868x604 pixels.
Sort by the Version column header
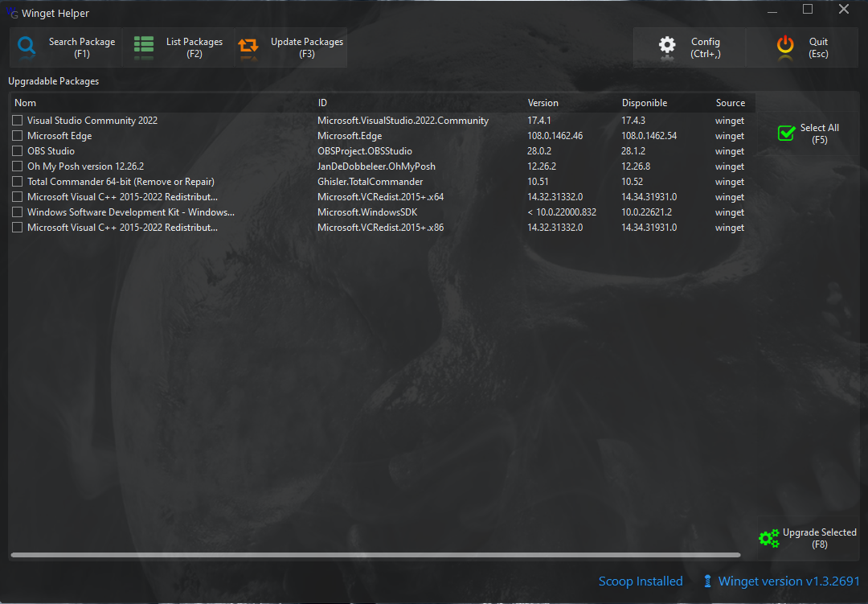click(x=543, y=103)
